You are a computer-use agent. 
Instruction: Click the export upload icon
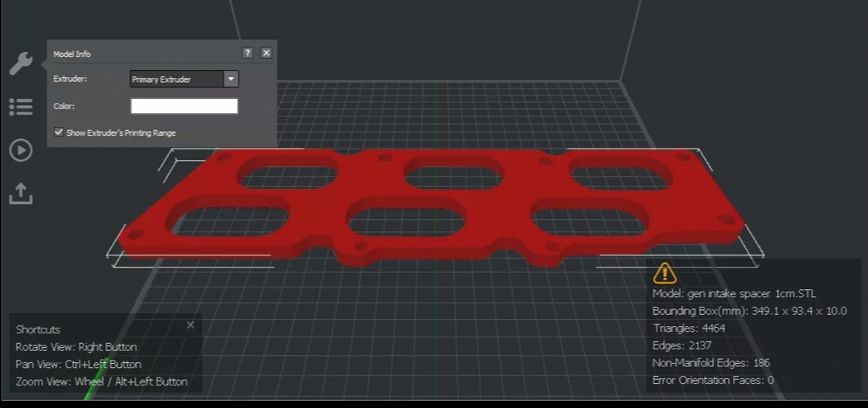point(21,194)
